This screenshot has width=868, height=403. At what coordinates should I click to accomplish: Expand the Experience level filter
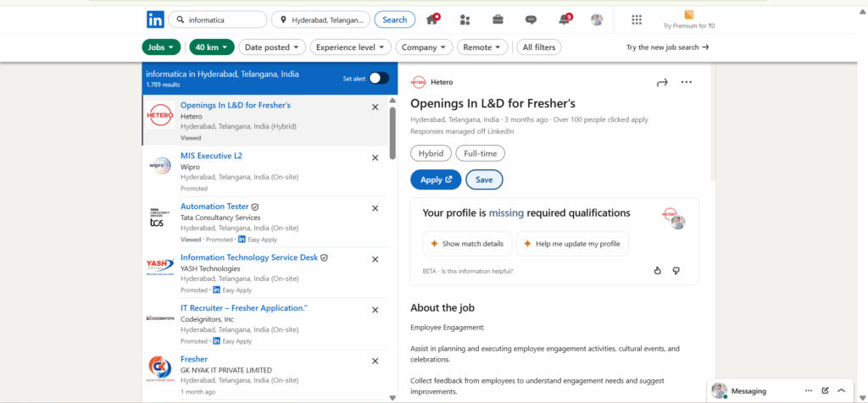click(353, 47)
